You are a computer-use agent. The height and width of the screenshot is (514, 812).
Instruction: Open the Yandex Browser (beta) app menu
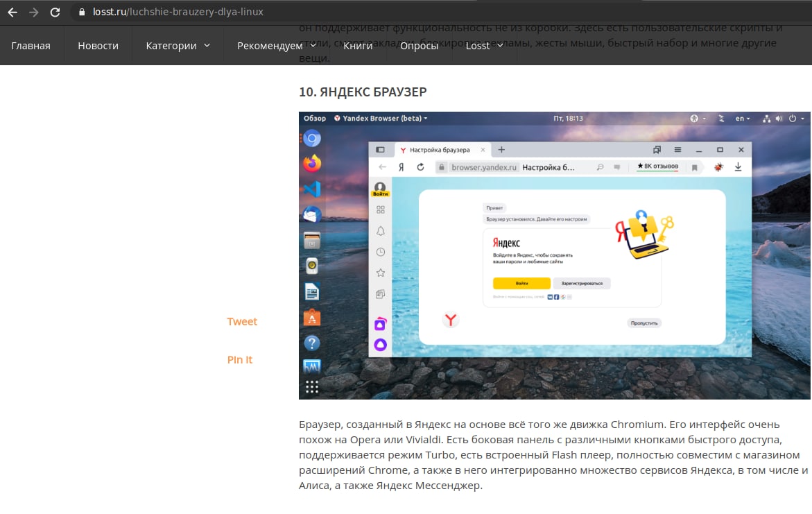click(x=381, y=118)
